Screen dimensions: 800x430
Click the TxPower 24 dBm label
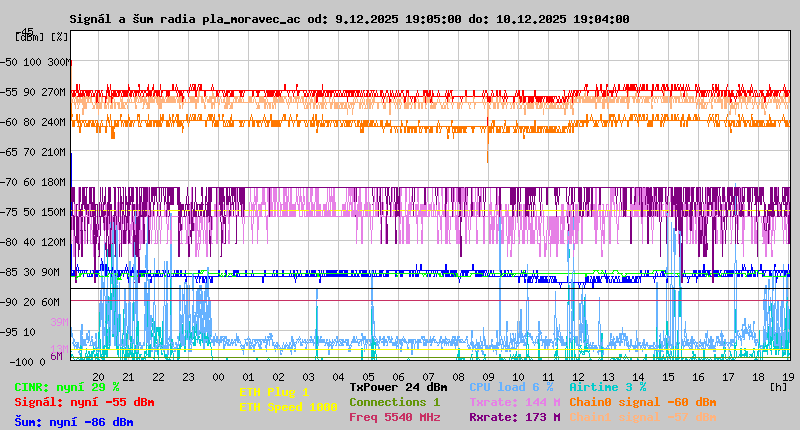(398, 387)
